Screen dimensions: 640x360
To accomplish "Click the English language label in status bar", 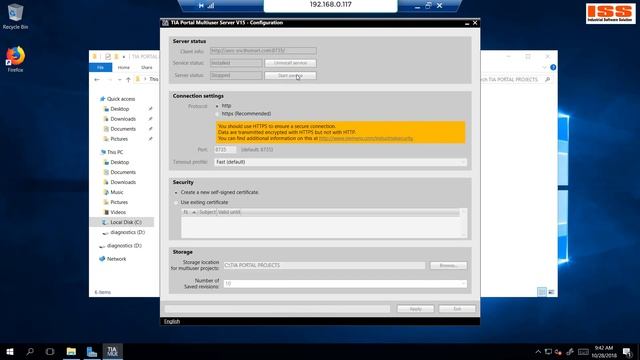I will (x=172, y=322).
